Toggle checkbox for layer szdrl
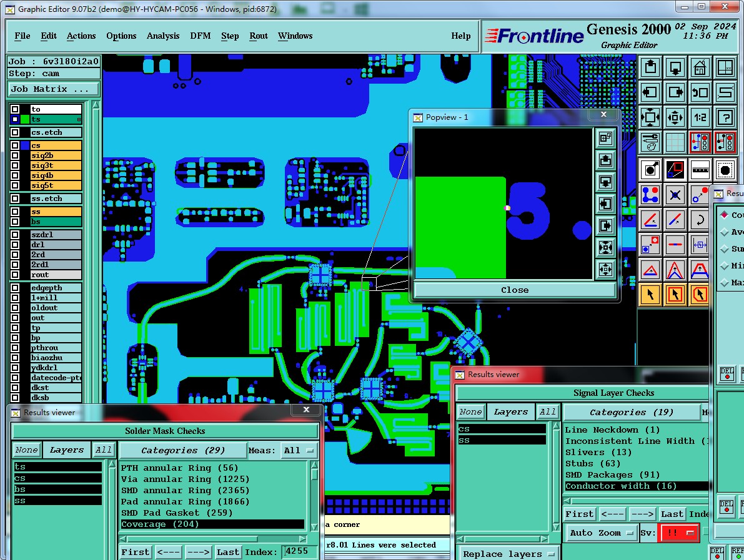This screenshot has height=560, width=744. point(15,235)
